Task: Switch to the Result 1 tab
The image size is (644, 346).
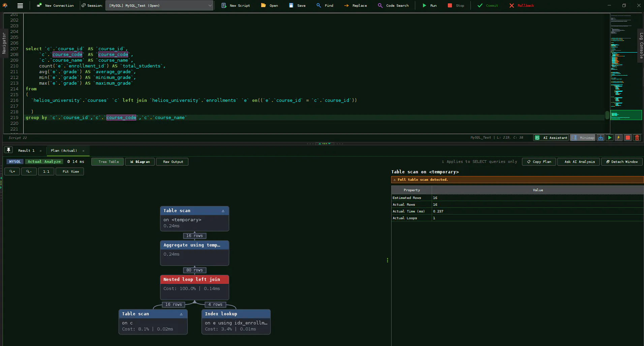Action: pyautogui.click(x=26, y=150)
